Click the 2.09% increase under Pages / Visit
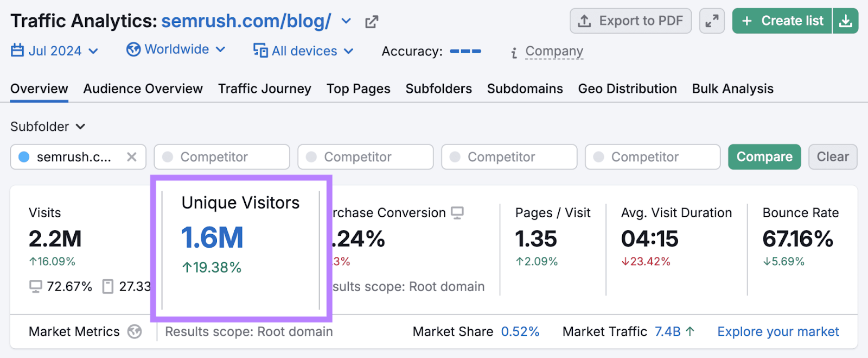868x358 pixels. click(537, 261)
